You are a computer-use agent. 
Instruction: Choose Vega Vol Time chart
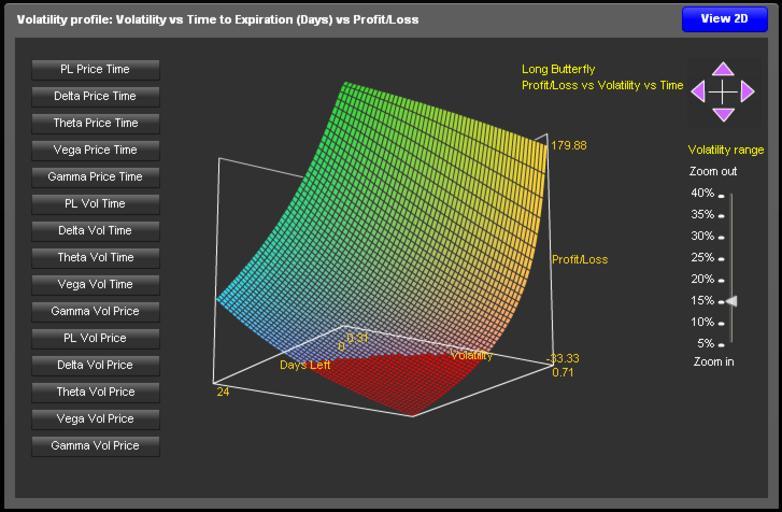coord(95,285)
